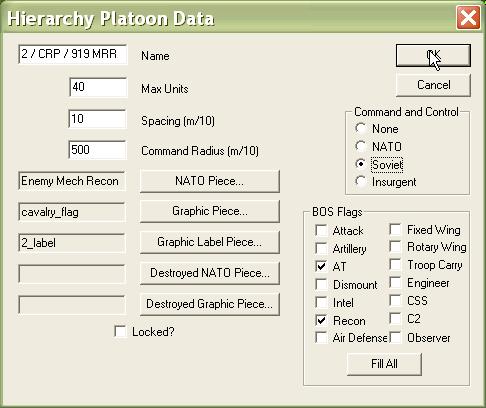
Task: Open the NATO Piece... chooser
Action: coord(210,181)
